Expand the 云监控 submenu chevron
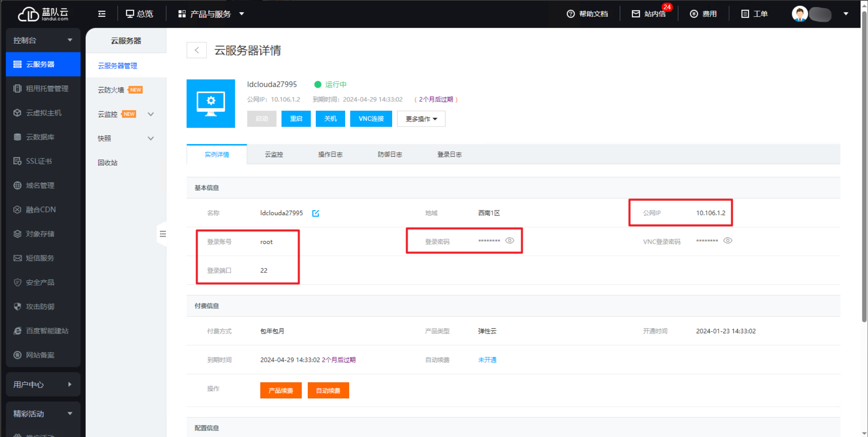Screen dimensions: 868x437 (x=150, y=114)
